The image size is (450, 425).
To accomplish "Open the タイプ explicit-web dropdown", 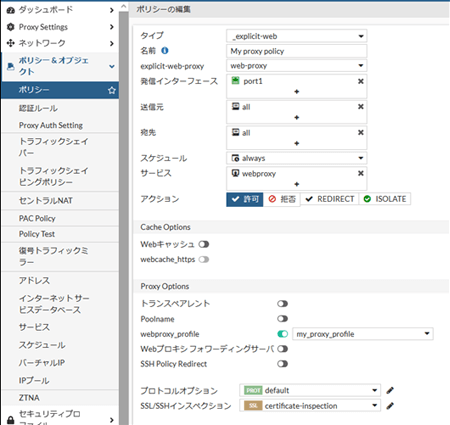I will 297,36.
